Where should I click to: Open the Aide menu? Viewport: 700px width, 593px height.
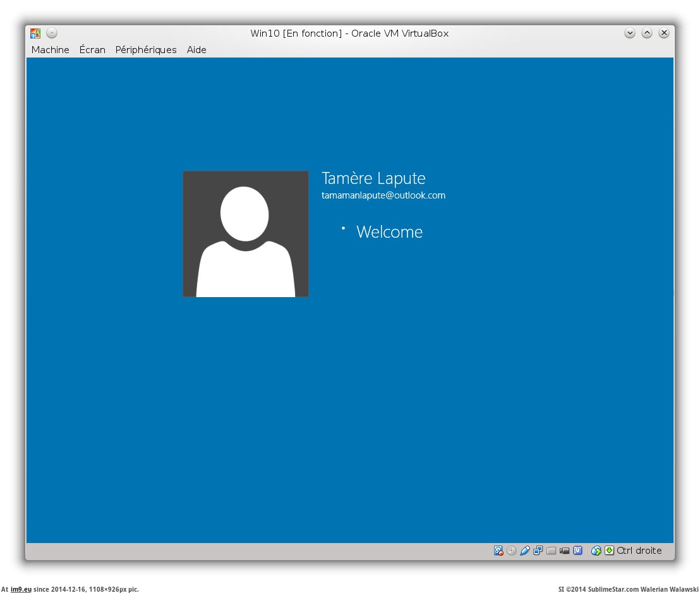[196, 50]
